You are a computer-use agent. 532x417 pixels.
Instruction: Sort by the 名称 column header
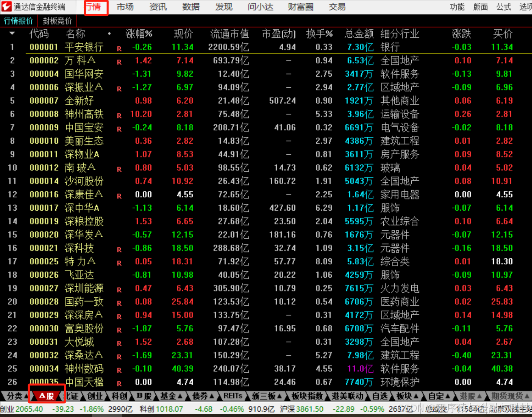click(75, 34)
